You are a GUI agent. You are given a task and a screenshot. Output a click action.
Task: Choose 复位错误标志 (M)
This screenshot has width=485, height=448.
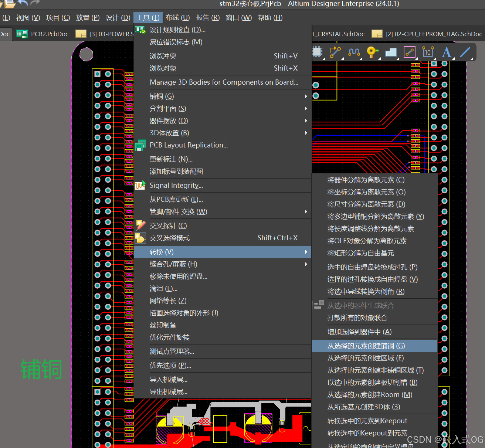pos(223,42)
